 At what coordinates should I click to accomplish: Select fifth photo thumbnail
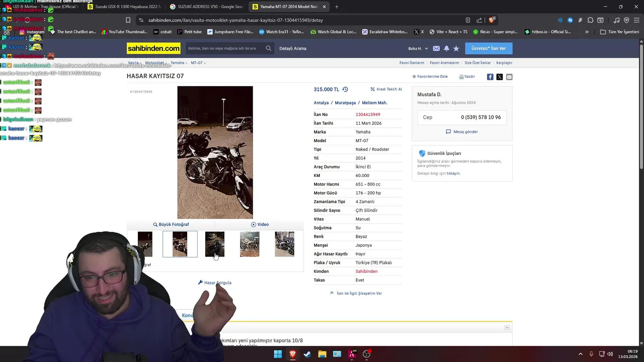(x=284, y=244)
